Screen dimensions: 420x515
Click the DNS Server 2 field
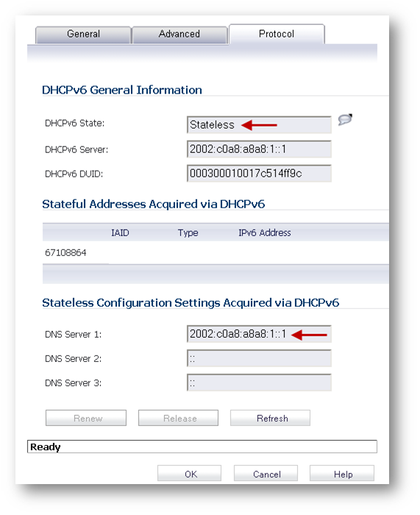point(259,358)
